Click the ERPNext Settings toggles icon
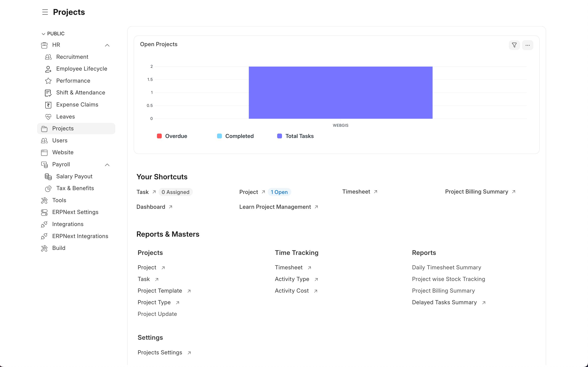Screen dimensions: 588x367 point(44,212)
